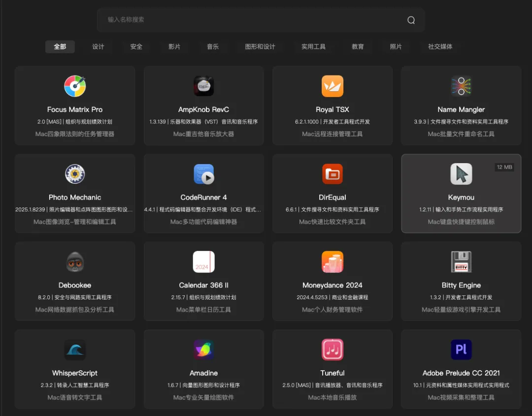Click the WhisperScript wave icon

point(75,350)
